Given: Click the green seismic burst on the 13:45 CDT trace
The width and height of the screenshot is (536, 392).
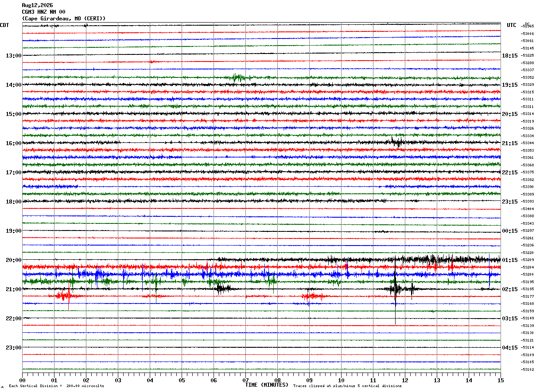Looking at the screenshot, I should 238,78.
